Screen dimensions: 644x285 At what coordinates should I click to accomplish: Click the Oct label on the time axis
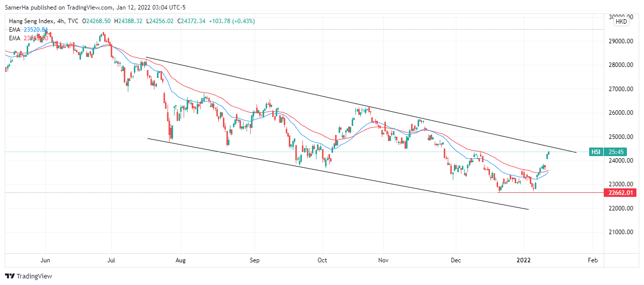point(323,260)
